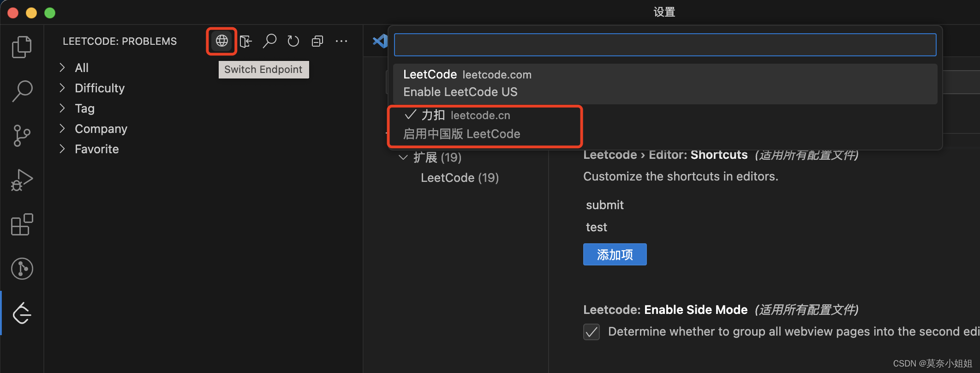Viewport: 980px width, 373px height.
Task: Open the Extensions view
Action: [x=22, y=224]
